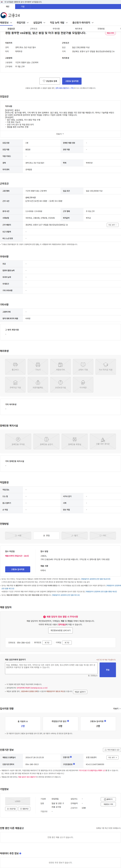Image resolution: width=121 pixels, height=868 pixels.
Task: Expand the 실업급여 menu
Action: pyautogui.click(x=39, y=23)
